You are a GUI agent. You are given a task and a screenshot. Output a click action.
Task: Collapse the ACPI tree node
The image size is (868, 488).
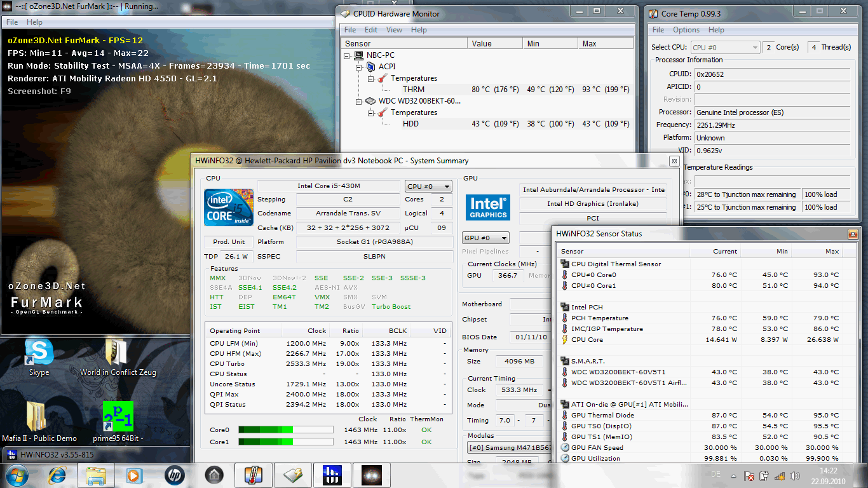click(359, 67)
